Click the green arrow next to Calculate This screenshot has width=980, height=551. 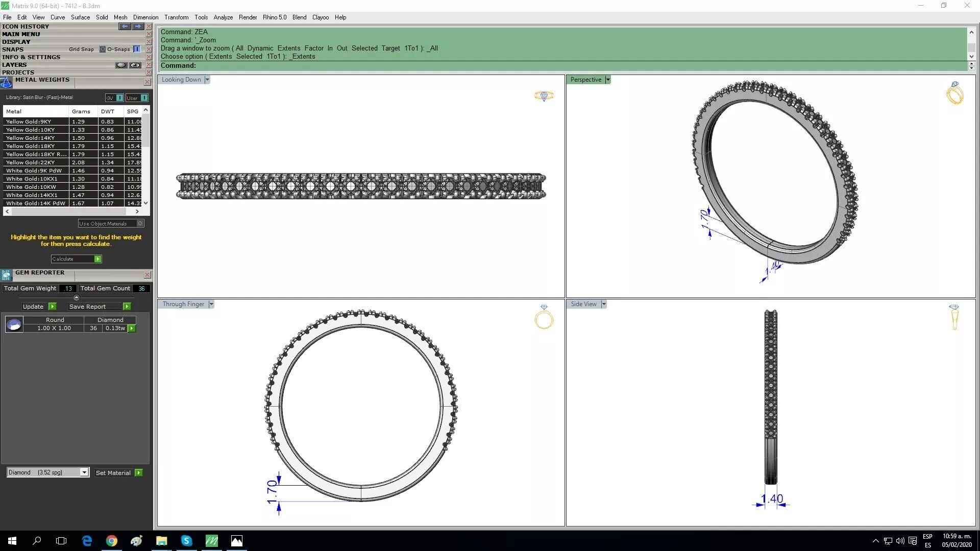coord(97,259)
